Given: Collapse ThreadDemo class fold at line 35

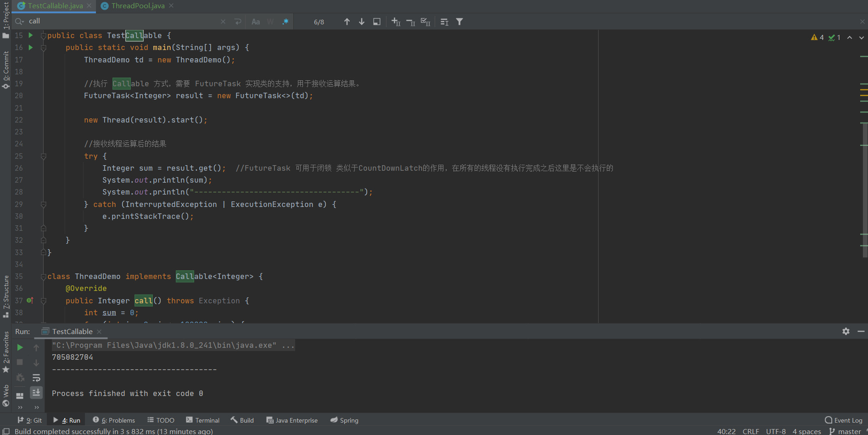Looking at the screenshot, I should pyautogui.click(x=44, y=276).
